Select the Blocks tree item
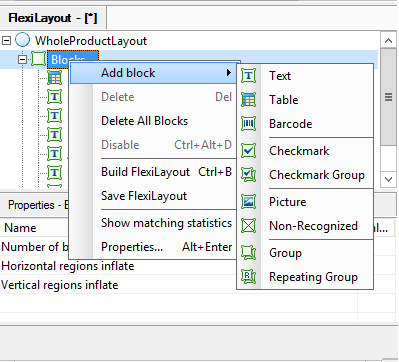Screen dimensions: 399x362 (73, 59)
